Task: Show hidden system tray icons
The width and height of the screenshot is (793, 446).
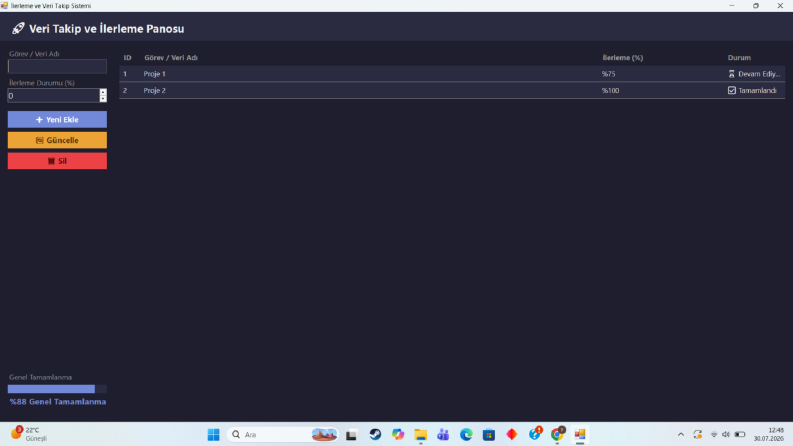Action: pyautogui.click(x=681, y=434)
